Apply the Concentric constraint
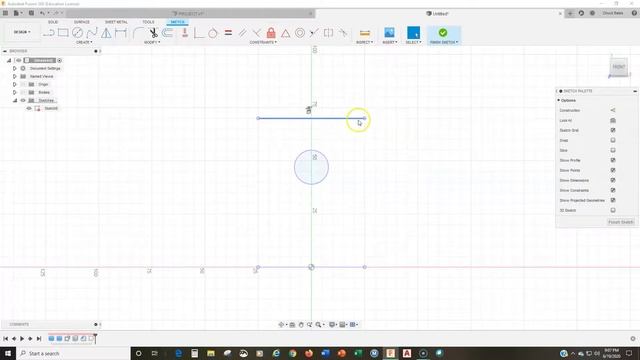This screenshot has height=360, width=640. point(300,33)
